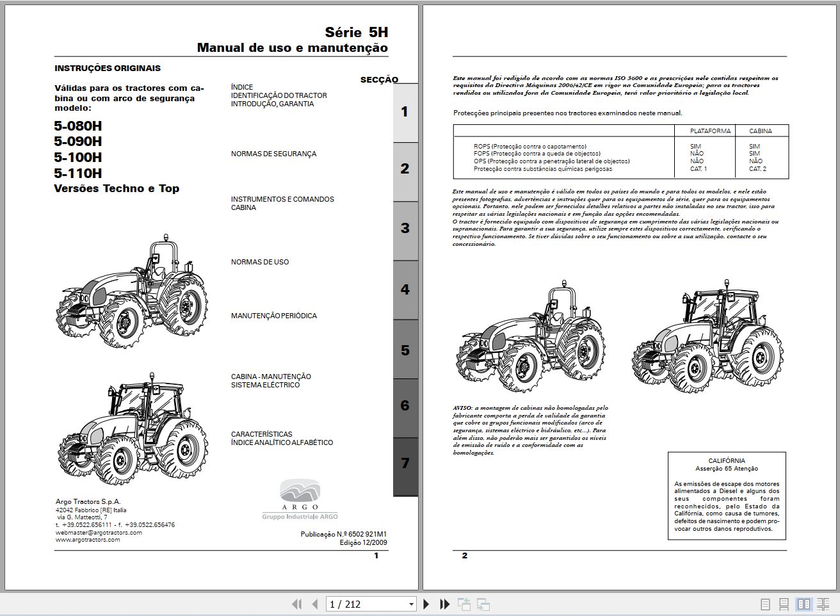Switch to single page layout
This screenshot has width=840, height=616.
click(765, 604)
